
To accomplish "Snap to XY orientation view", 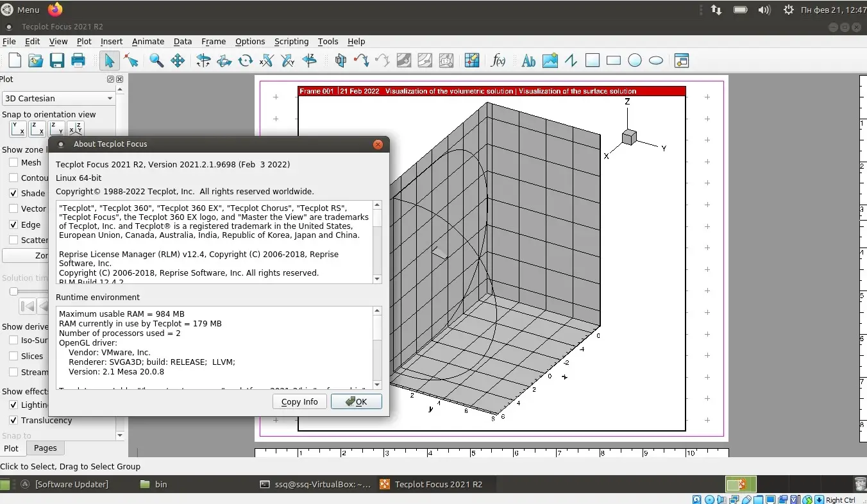I will (x=18, y=128).
